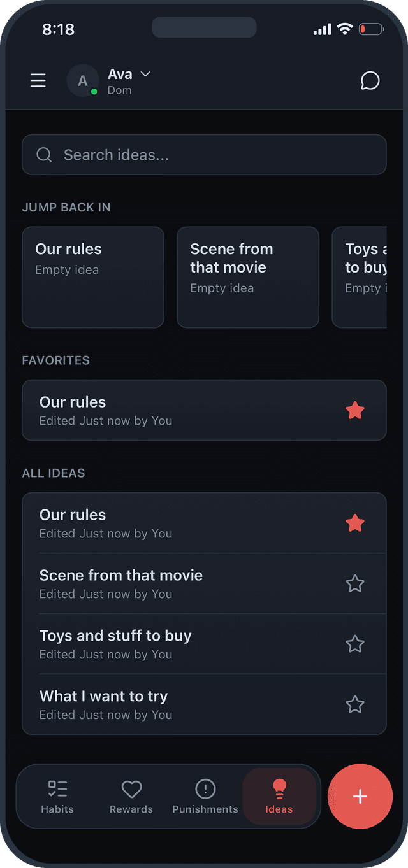The image size is (408, 868).
Task: Tap the search magnifier icon
Action: 44,155
